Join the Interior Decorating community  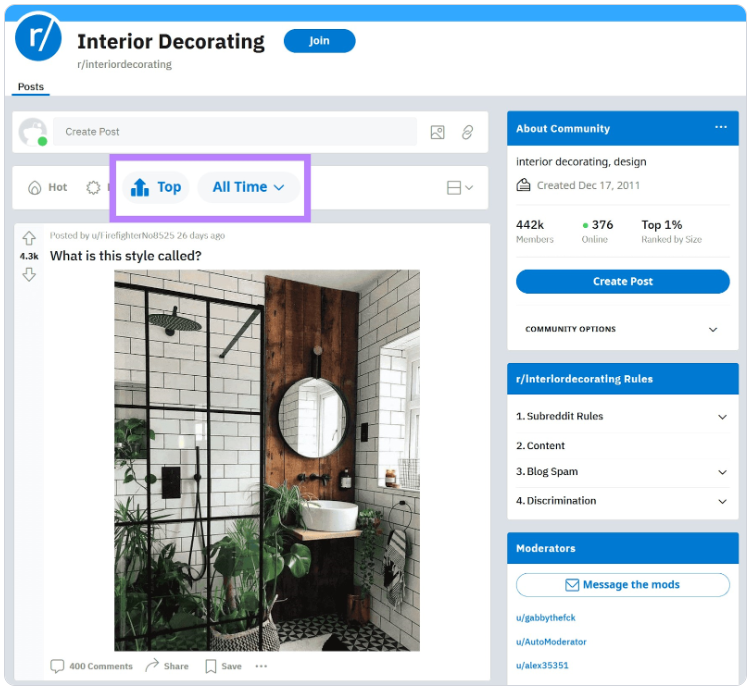[319, 41]
